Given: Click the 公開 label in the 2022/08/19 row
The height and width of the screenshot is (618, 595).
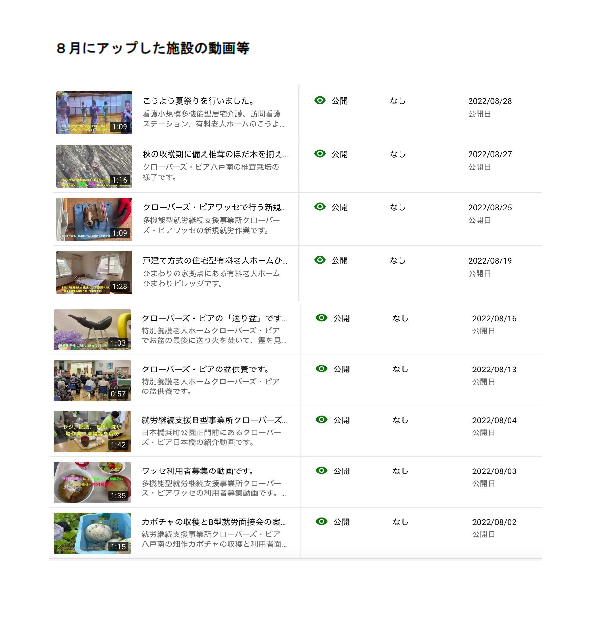Looking at the screenshot, I should tap(339, 261).
